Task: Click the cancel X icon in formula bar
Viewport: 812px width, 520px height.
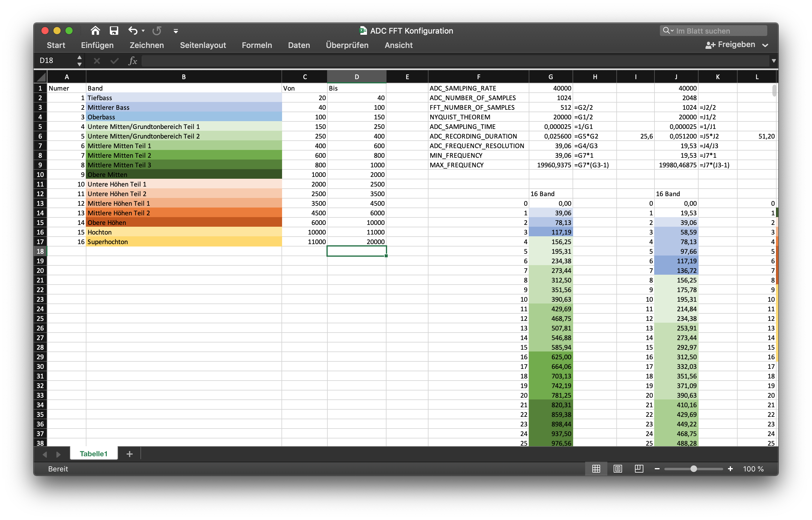Action: [97, 61]
